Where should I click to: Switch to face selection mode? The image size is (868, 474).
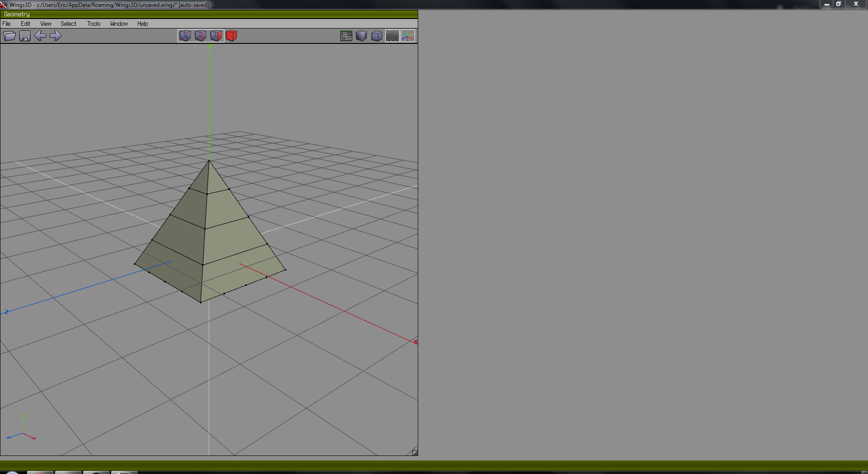click(216, 36)
